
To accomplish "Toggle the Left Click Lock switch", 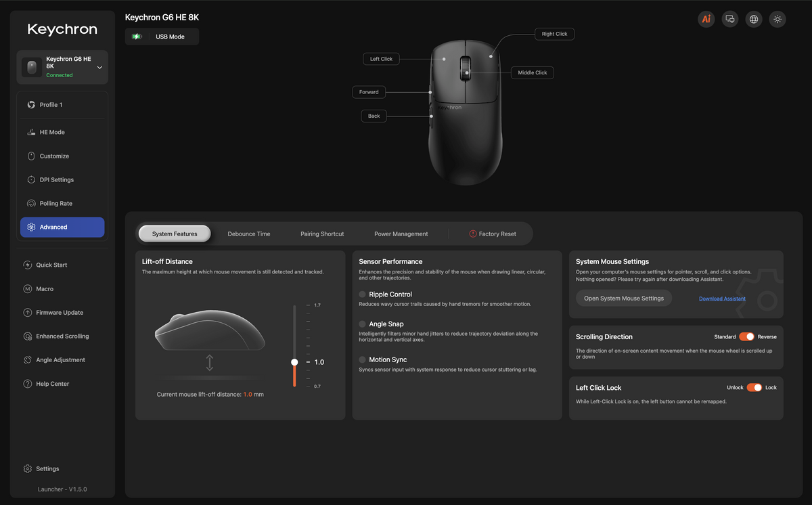I will tap(754, 387).
